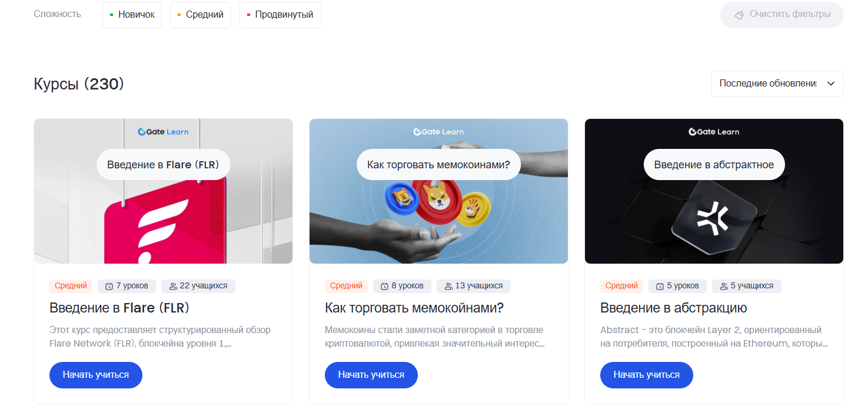
Task: Start learning the memecoin trading course
Action: [x=371, y=375]
